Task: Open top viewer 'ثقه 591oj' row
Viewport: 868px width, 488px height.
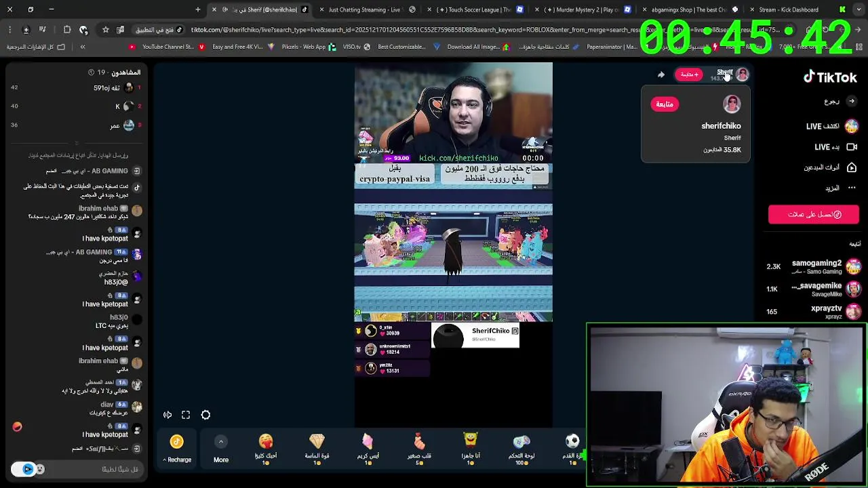Action: pos(76,87)
